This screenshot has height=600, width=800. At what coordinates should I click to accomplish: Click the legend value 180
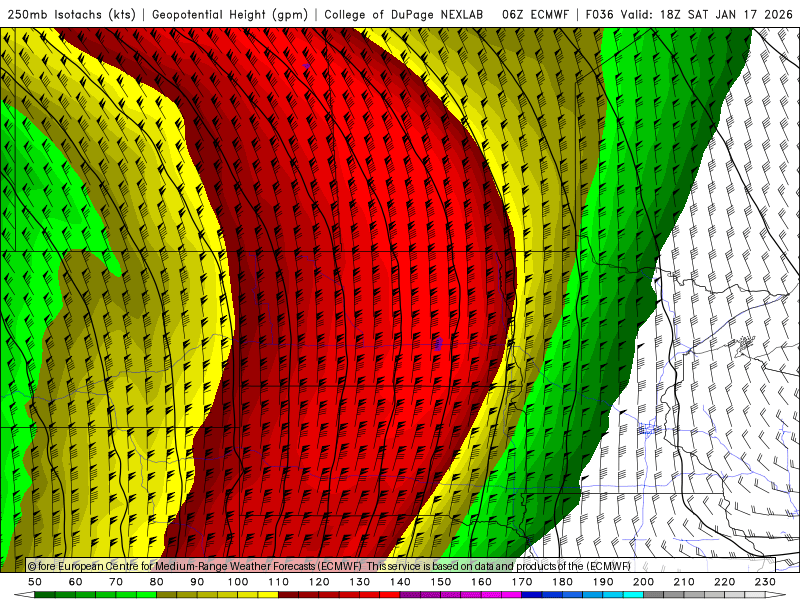tap(562, 582)
